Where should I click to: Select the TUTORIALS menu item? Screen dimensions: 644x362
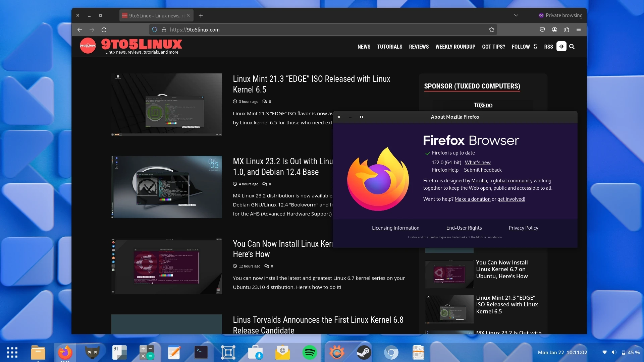click(389, 46)
